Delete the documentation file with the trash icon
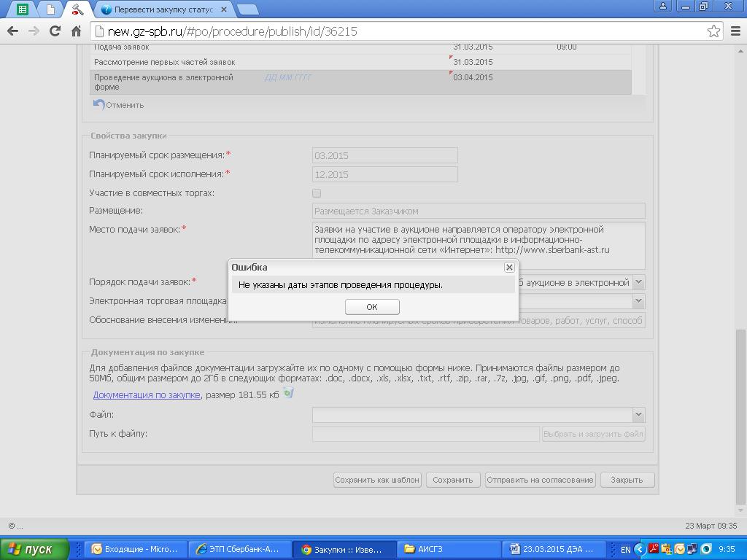This screenshot has width=747, height=560. [288, 393]
